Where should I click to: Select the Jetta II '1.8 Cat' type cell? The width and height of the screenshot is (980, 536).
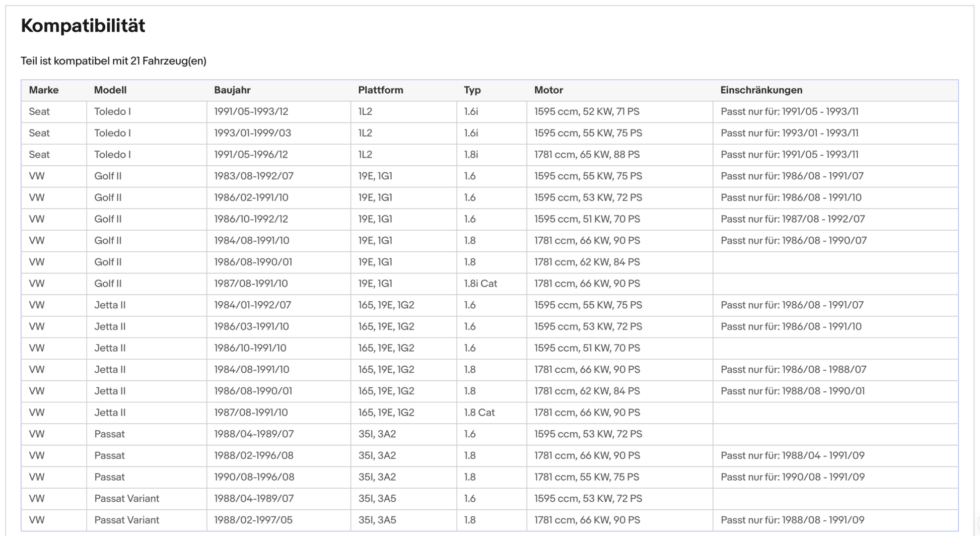pos(479,413)
